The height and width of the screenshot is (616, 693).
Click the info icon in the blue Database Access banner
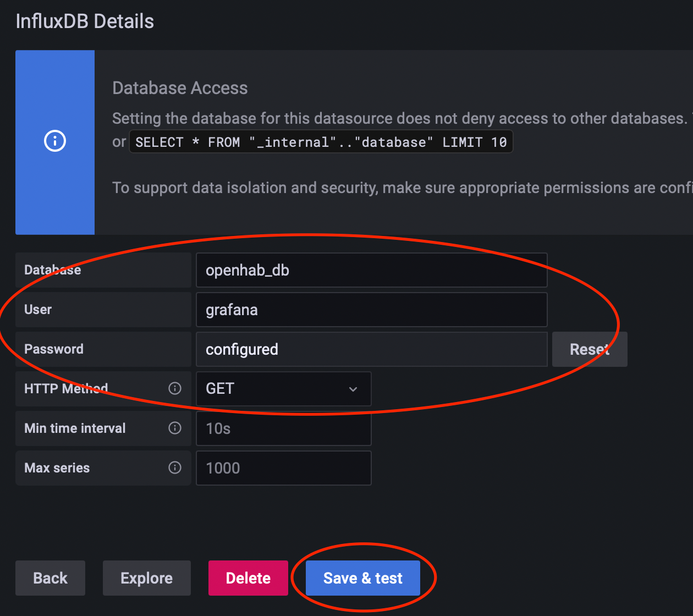pyautogui.click(x=55, y=141)
